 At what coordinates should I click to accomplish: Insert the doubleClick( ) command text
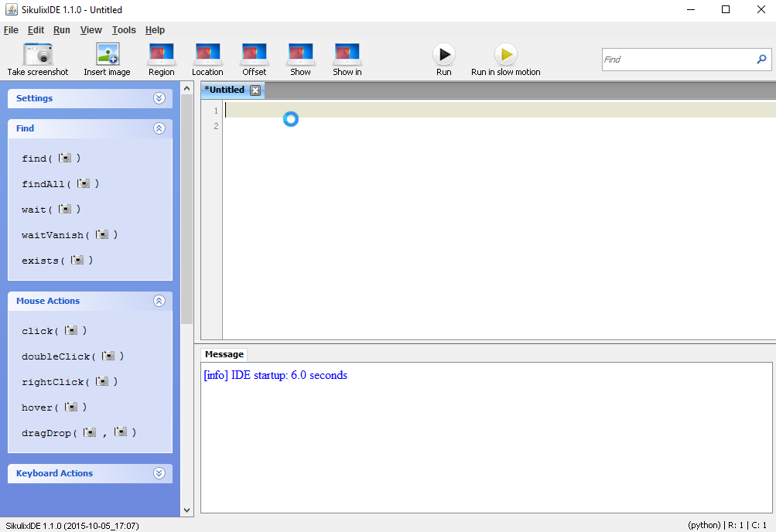click(x=56, y=356)
